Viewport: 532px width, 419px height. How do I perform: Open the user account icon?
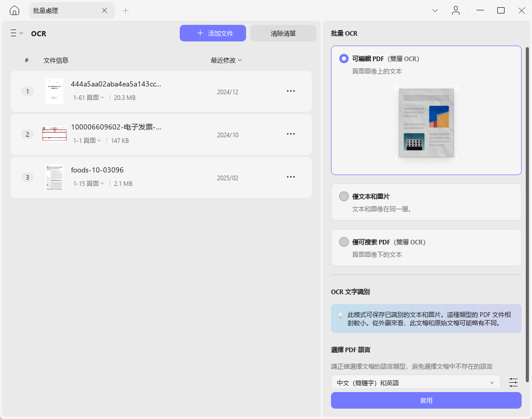coord(456,10)
